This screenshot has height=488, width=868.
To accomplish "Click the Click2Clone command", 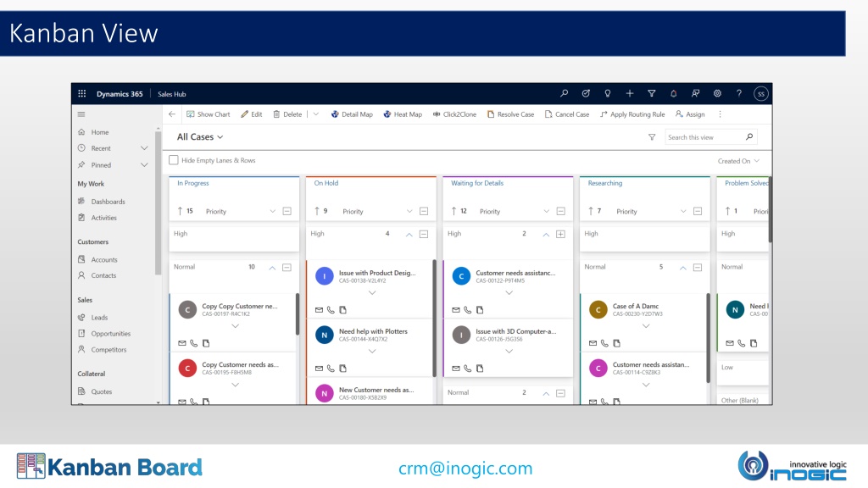I will pyautogui.click(x=454, y=114).
